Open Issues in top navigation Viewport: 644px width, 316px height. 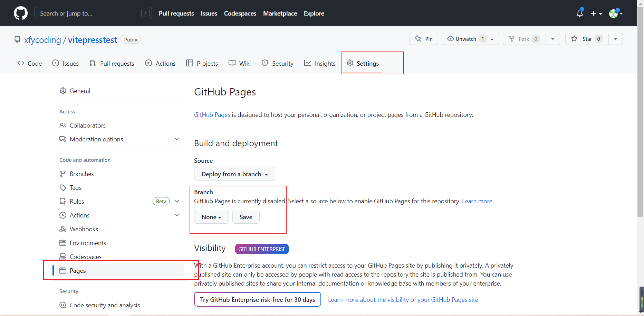[x=209, y=13]
